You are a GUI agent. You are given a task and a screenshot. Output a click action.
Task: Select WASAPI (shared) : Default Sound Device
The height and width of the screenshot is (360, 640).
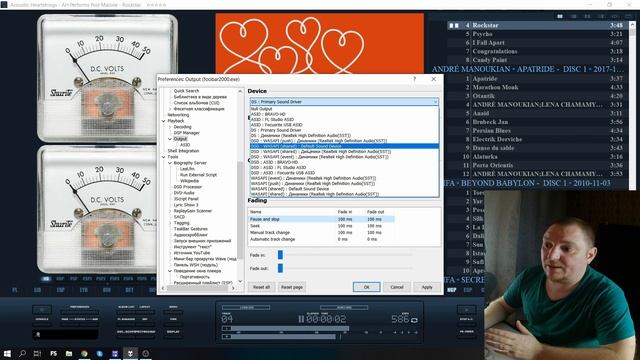coord(344,189)
